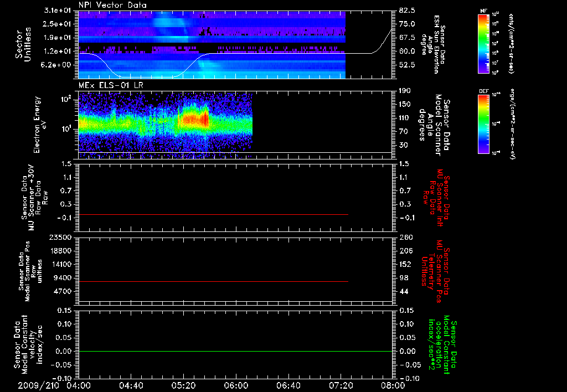567x392 pixels.
Task: Click the red line in Scanner Pos panel
Action: coord(213,281)
